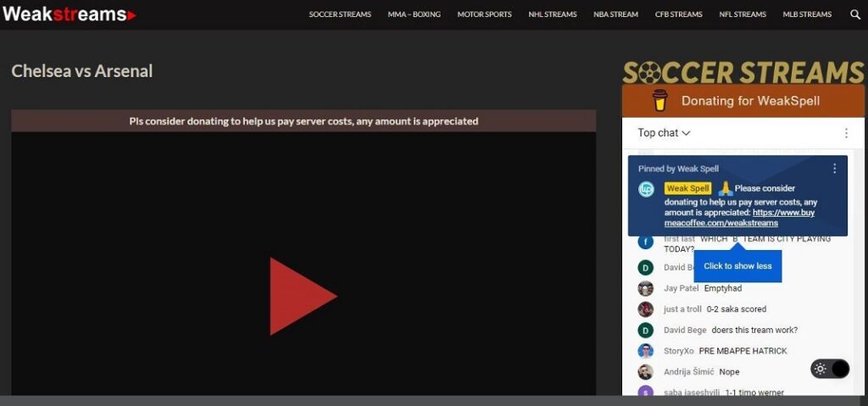Click saba iaseshvili's purple avatar
The image size is (868, 406).
pyautogui.click(x=645, y=392)
